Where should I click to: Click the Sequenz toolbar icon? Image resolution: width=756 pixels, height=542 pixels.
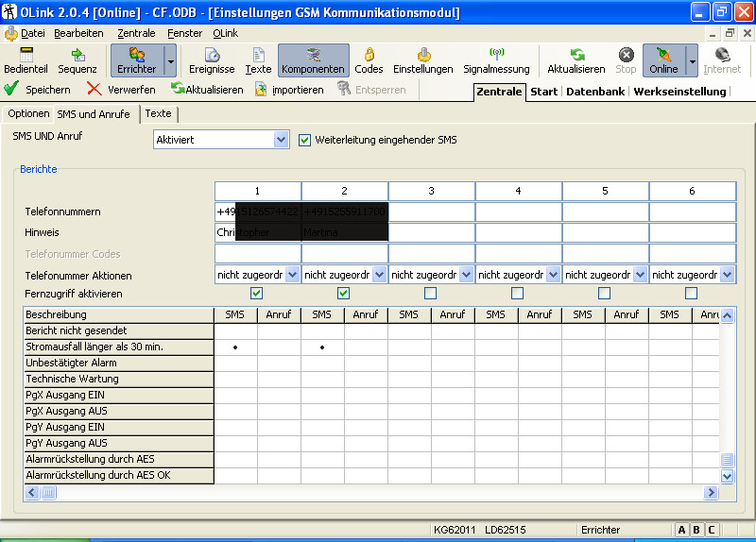pyautogui.click(x=77, y=60)
